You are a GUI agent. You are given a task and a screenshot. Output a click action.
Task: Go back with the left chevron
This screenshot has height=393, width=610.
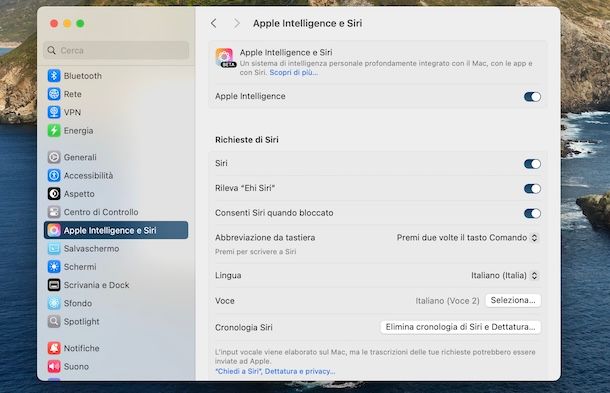(214, 23)
